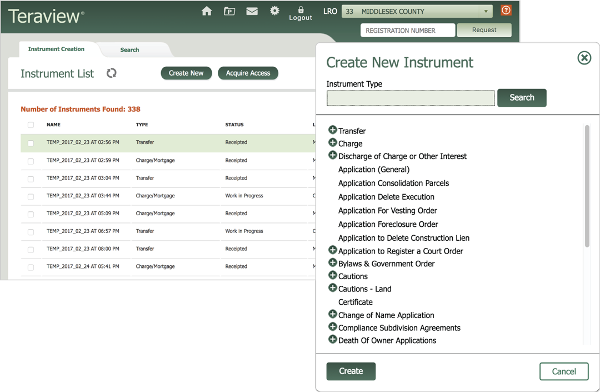Sort by the STATUS column header
This screenshot has width=600, height=392.
[234, 124]
